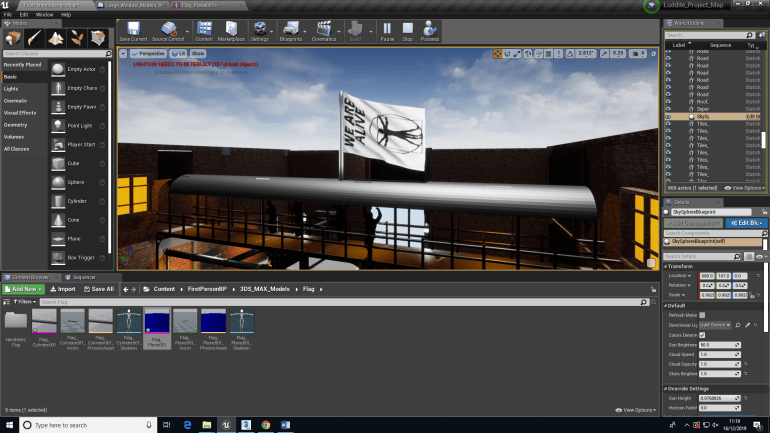The image size is (770, 433).
Task: Open Content toolbar icon
Action: [x=204, y=31]
